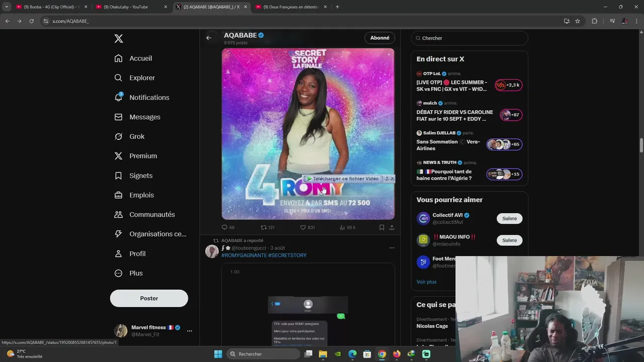Bookmark this page with the star

(578, 21)
